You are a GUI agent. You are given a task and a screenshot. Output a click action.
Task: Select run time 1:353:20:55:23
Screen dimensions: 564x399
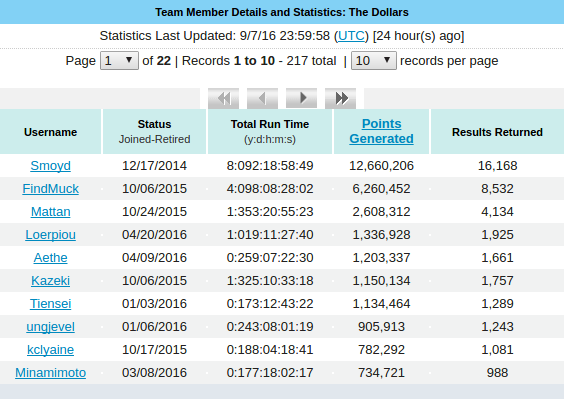[270, 212]
